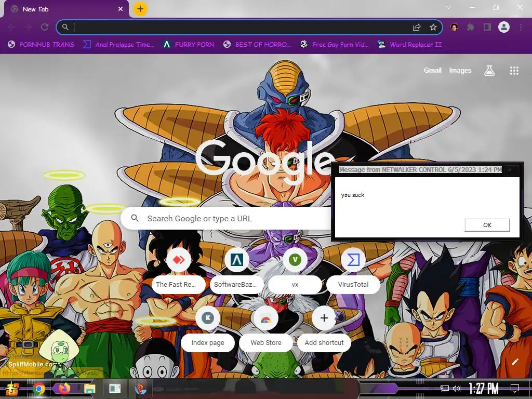Go forward one page
Image resolution: width=532 pixels, height=399 pixels.
tap(28, 27)
